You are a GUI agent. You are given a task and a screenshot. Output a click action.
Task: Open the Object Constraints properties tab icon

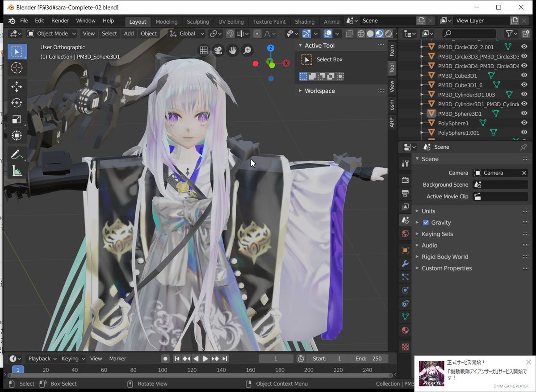point(405,304)
